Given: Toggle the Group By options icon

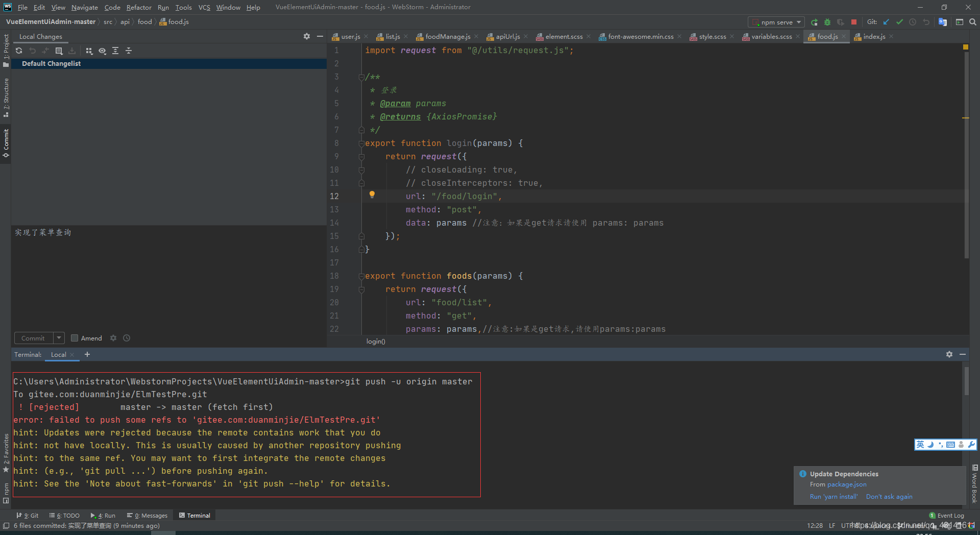Looking at the screenshot, I should 89,51.
